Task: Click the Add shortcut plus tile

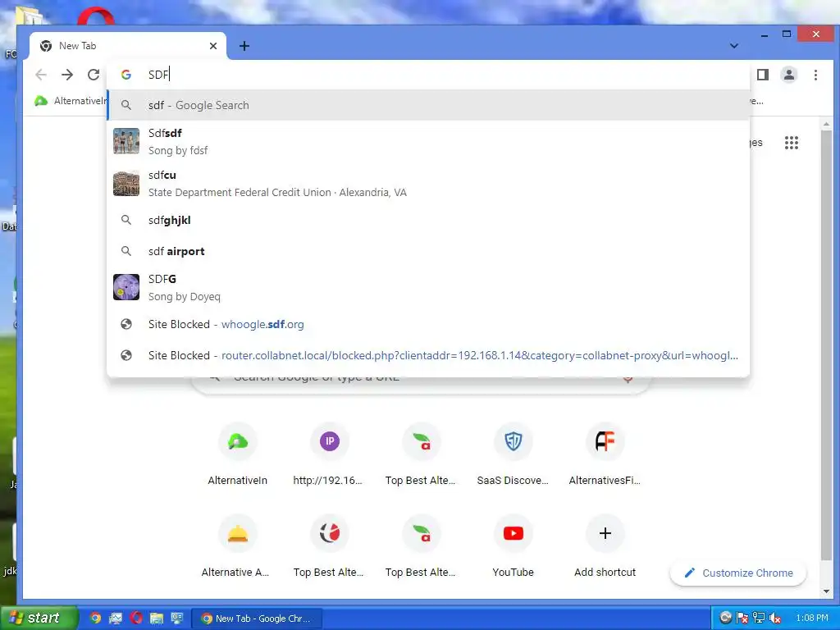Action: pyautogui.click(x=605, y=546)
